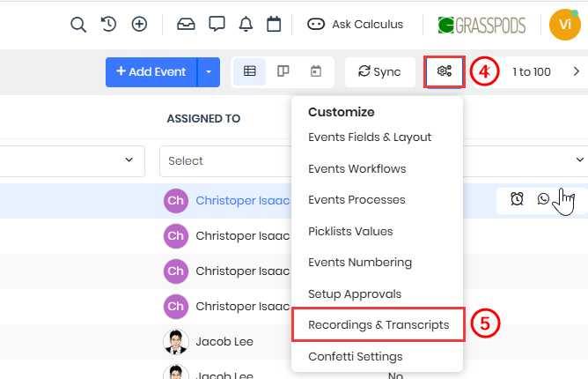Open the global search magnifier icon
Image resolution: width=588 pixels, height=379 pixels.
point(78,24)
